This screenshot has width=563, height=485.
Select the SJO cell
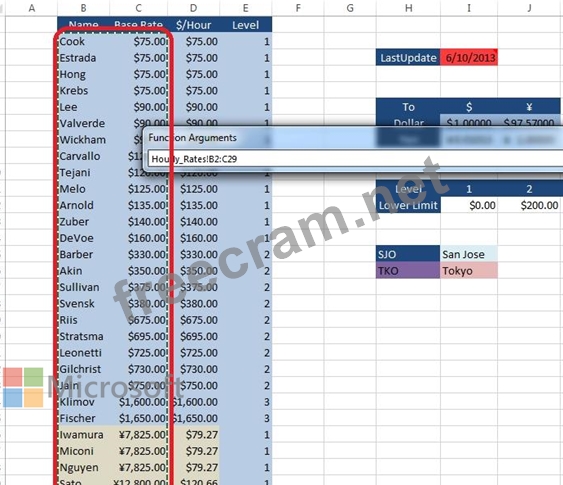pos(408,255)
